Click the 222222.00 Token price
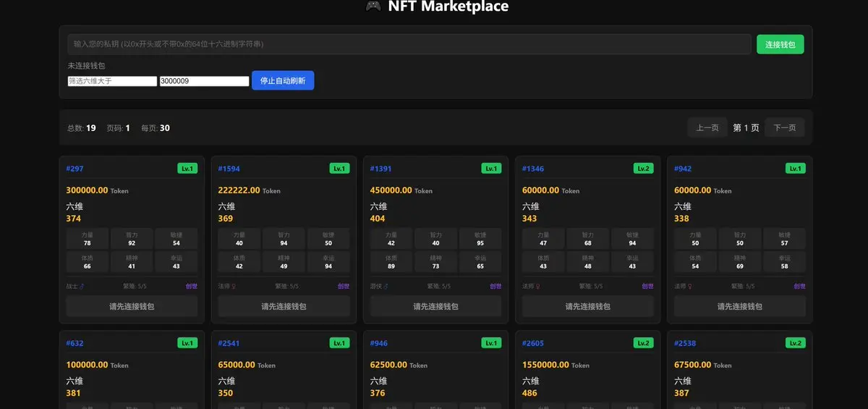The image size is (868, 409). point(249,190)
